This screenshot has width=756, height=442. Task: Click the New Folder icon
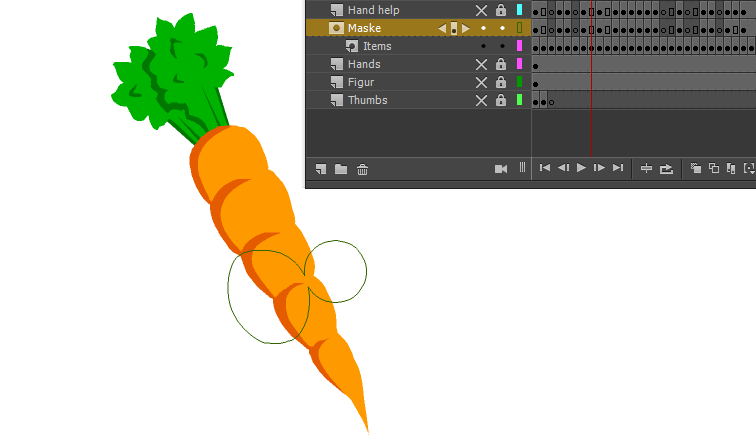(341, 169)
